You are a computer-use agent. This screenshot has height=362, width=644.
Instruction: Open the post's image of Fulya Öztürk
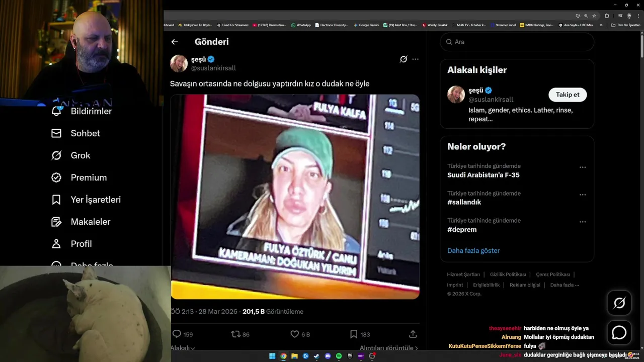tap(295, 197)
